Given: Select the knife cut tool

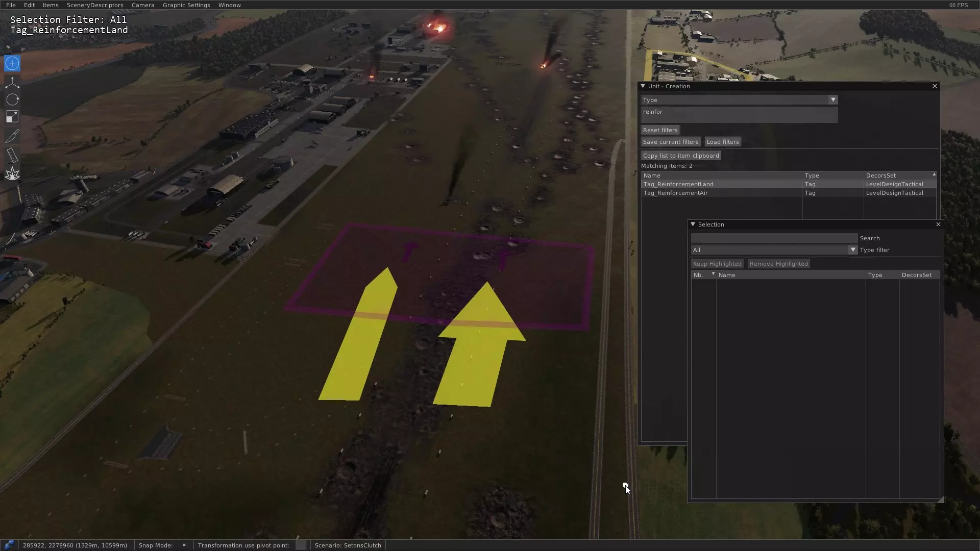Looking at the screenshot, I should pos(12,136).
